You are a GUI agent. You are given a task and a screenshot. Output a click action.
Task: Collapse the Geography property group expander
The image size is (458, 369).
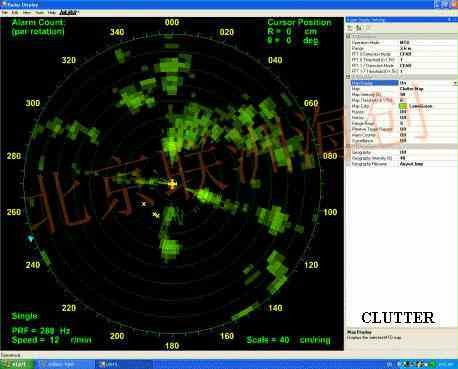(x=348, y=146)
